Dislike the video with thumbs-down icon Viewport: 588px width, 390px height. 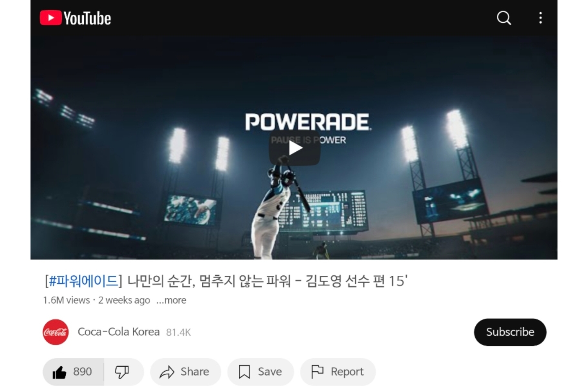coord(122,372)
